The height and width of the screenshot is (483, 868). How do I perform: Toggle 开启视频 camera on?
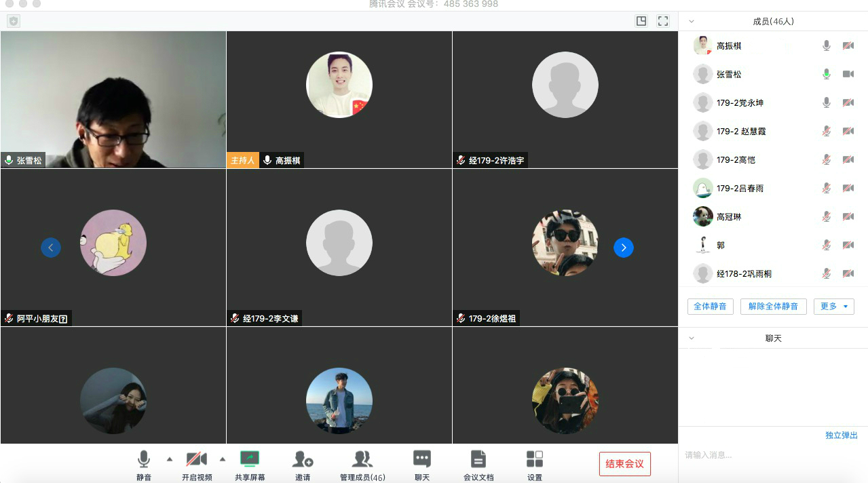(197, 460)
